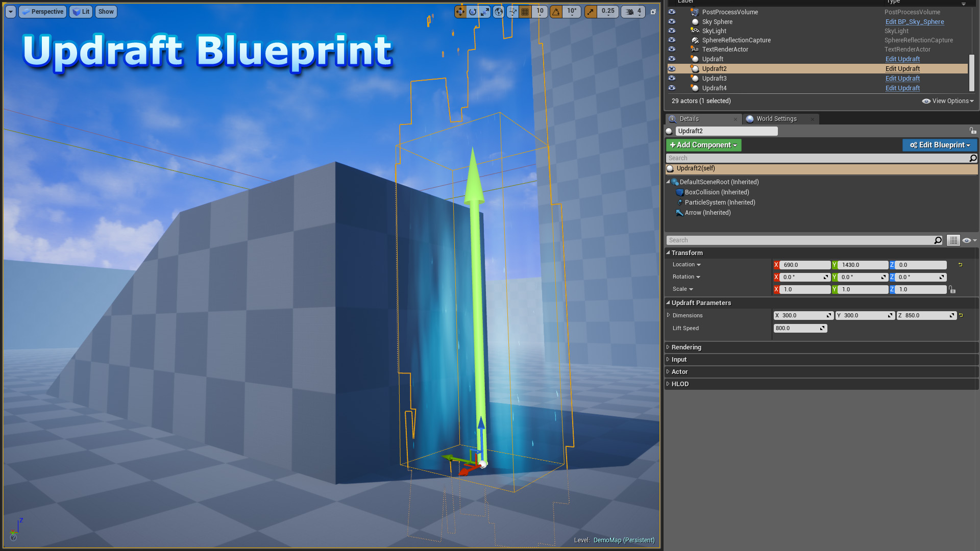Select the BoxCollision component

coord(717,192)
